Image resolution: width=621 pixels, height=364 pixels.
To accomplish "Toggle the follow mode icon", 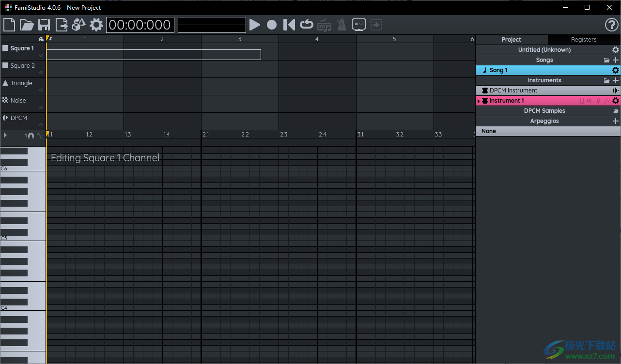I will pos(376,25).
